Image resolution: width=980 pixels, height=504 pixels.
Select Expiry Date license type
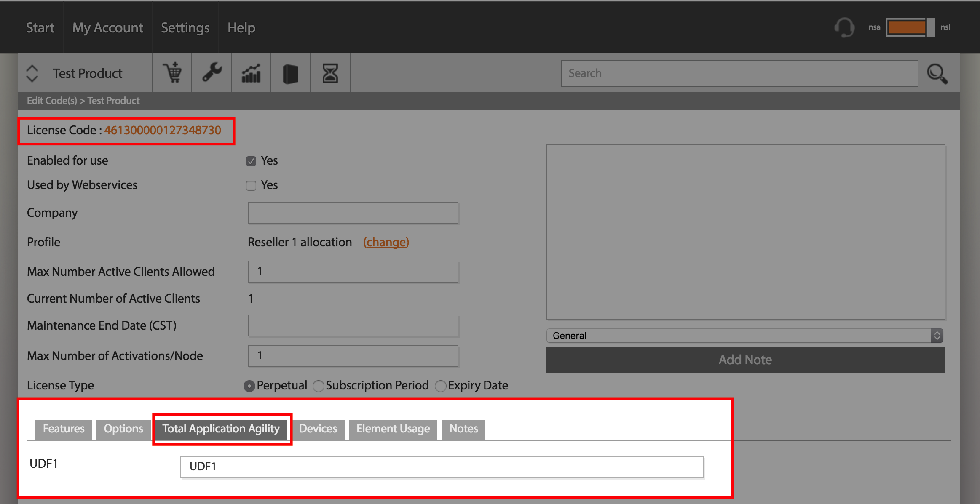point(441,386)
